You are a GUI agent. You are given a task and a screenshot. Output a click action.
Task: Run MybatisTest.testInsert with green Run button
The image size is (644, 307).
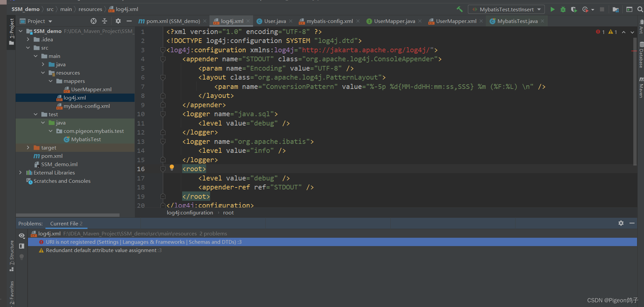[552, 9]
